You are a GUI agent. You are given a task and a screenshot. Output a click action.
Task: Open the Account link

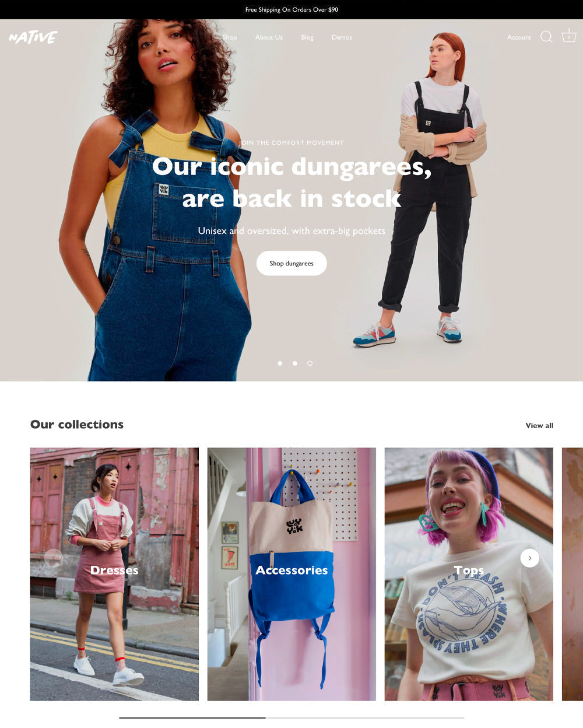click(519, 37)
